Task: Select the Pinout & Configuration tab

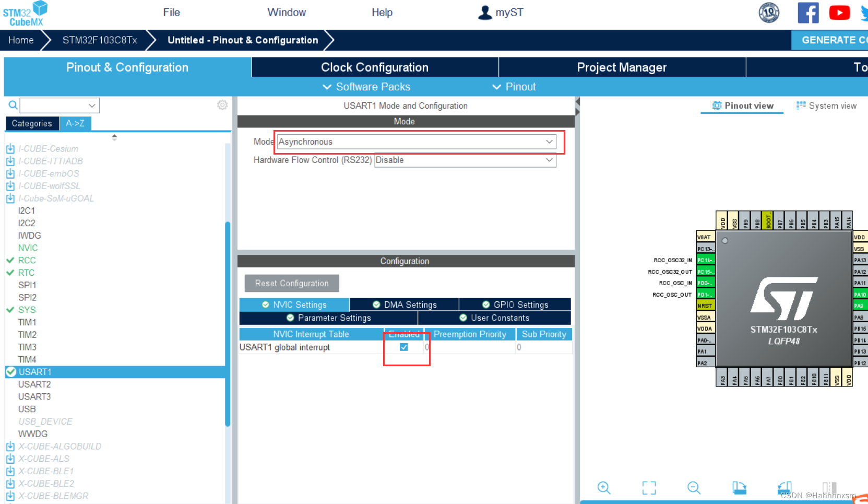Action: 127,67
